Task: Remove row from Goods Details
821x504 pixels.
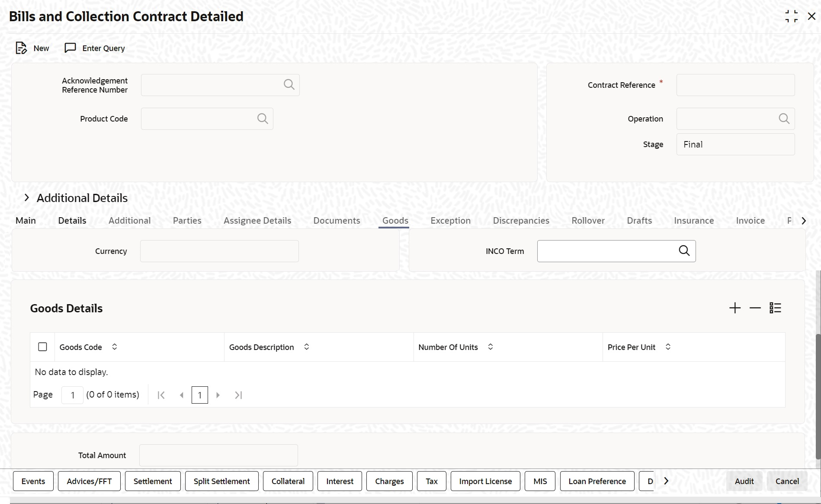Action: pos(755,308)
